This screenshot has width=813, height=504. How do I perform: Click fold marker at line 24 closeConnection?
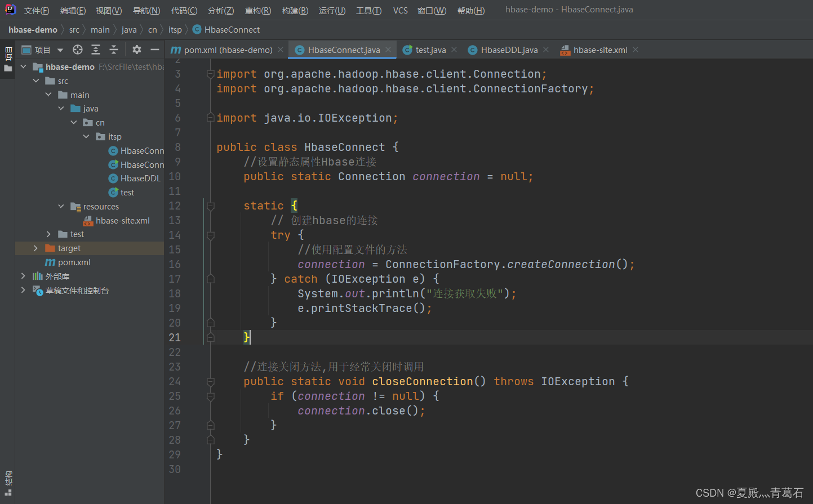tap(210, 382)
